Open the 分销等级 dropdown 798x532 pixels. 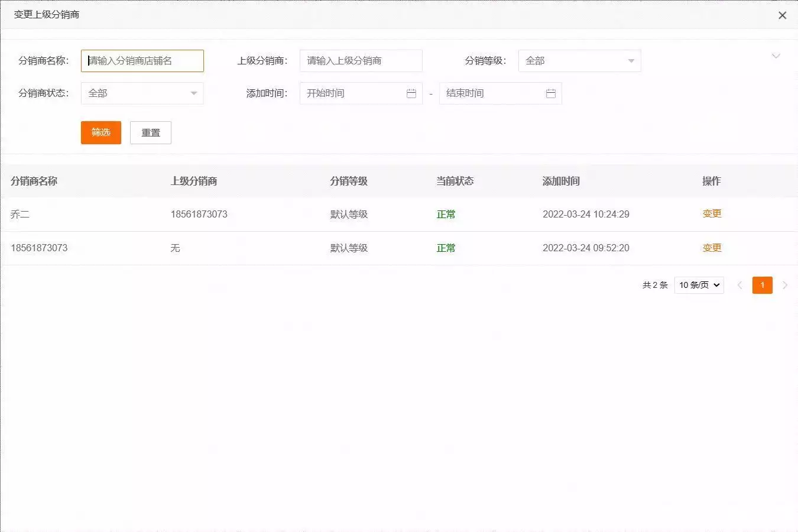tap(579, 61)
